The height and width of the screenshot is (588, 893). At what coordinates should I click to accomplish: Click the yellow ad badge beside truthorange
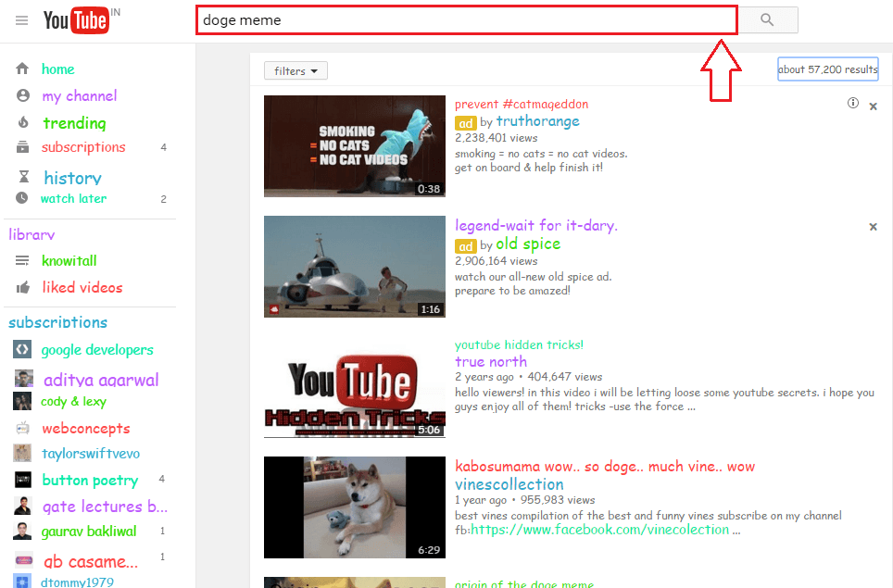click(465, 123)
